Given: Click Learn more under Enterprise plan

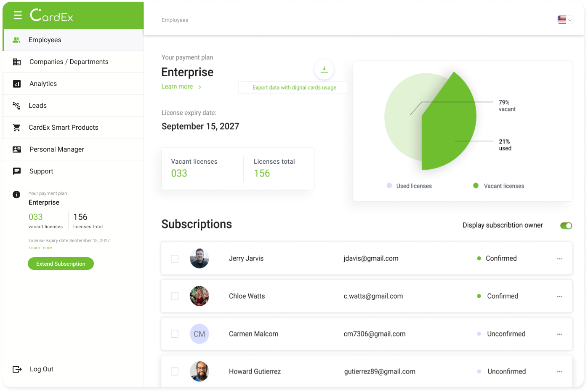Looking at the screenshot, I should click(x=177, y=86).
